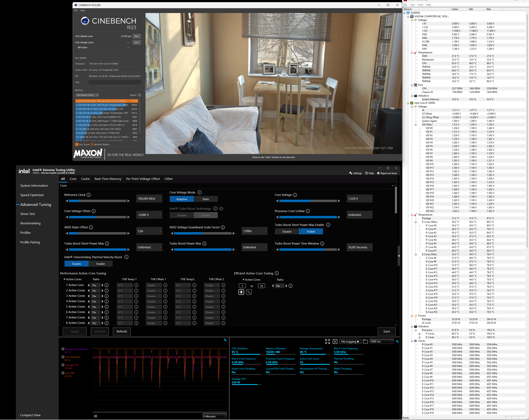Open the log folder icon
The height and width of the screenshot is (420, 529).
coord(365,341)
